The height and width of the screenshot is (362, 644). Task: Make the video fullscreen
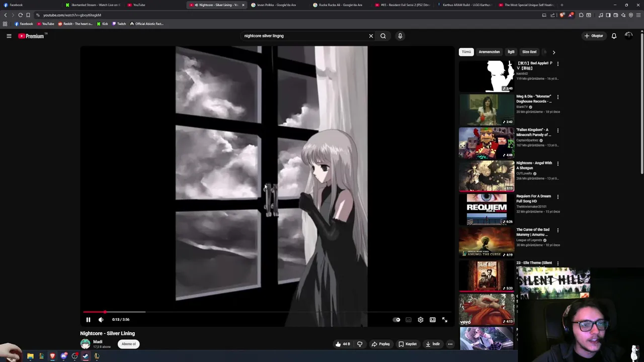(445, 320)
